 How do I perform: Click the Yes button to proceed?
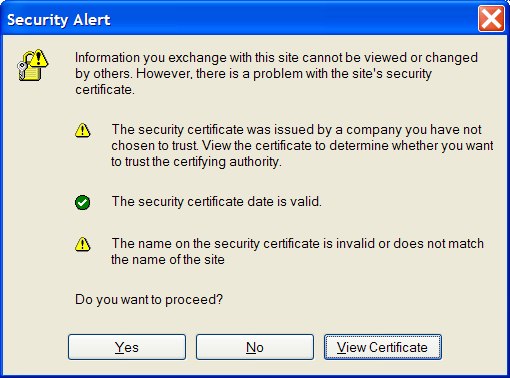pos(127,347)
